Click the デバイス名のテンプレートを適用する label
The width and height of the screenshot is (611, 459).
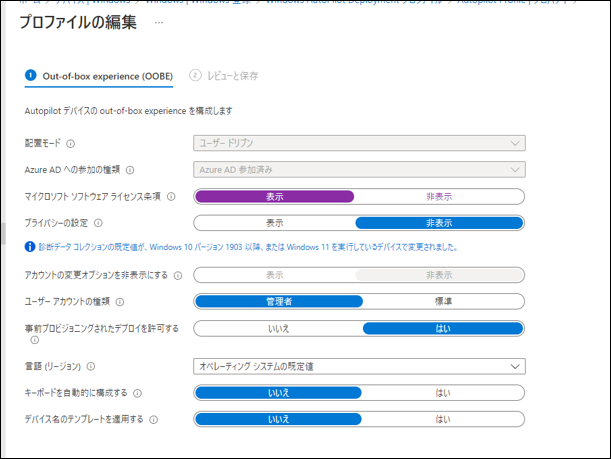coord(84,419)
